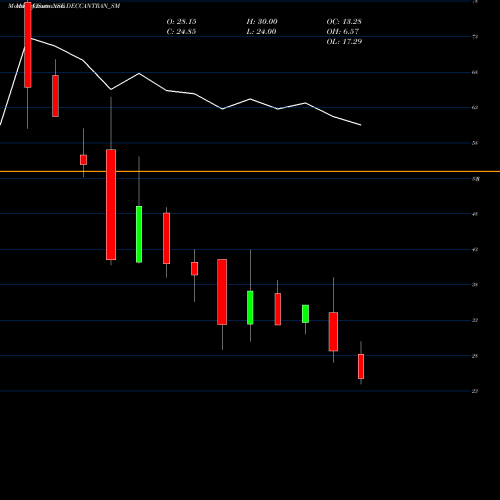Click the 42 price axis label

475,249
